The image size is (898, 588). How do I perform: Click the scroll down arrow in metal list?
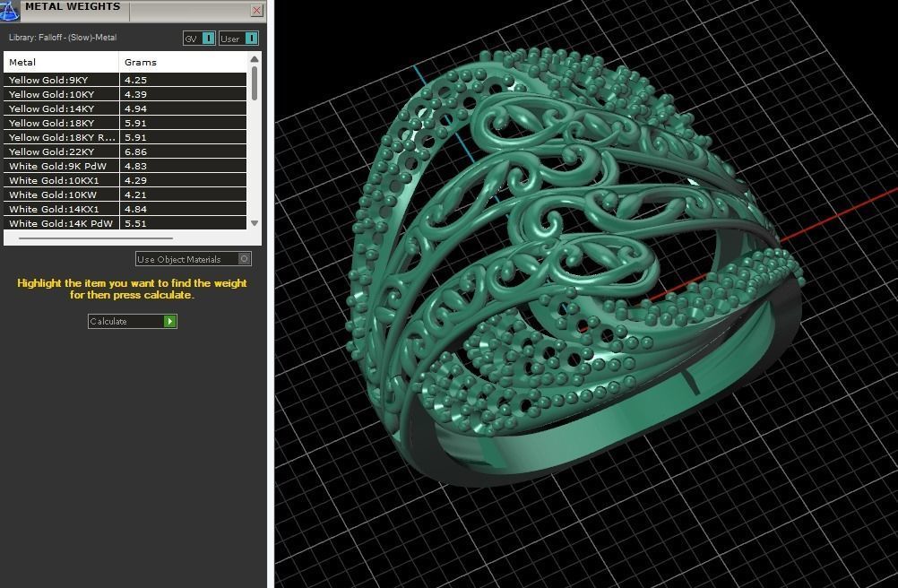[x=255, y=223]
